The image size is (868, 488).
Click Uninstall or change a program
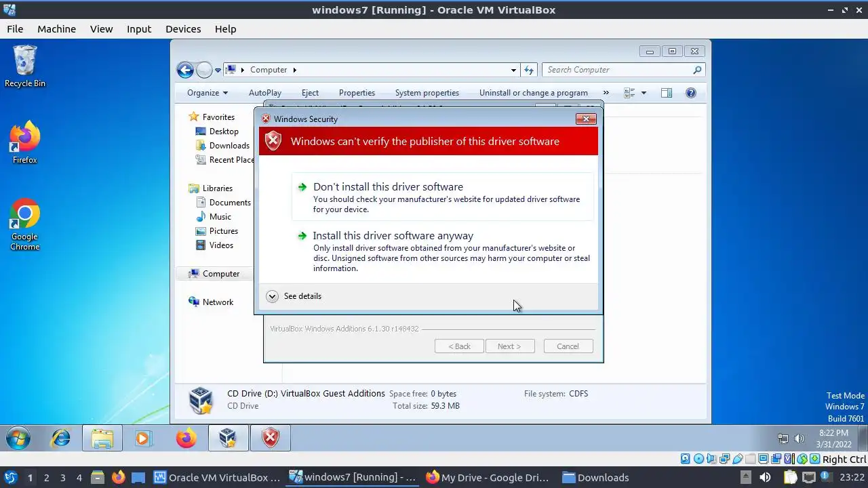coord(534,93)
